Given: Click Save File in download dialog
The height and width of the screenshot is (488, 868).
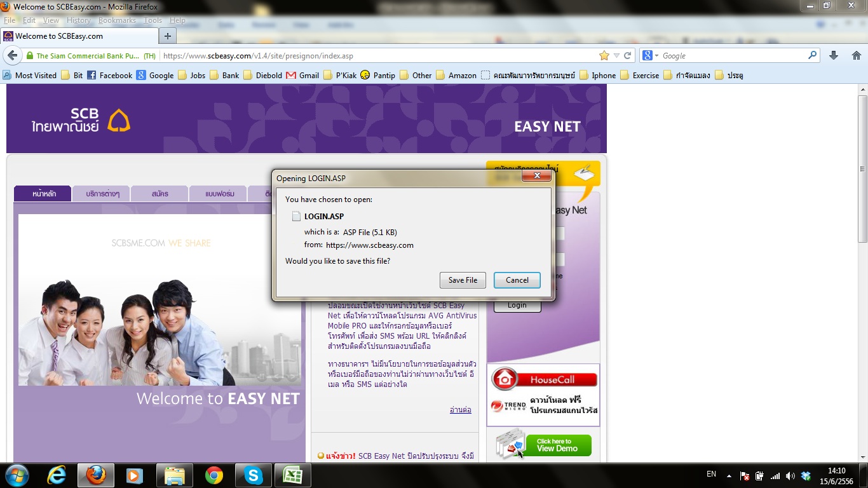Looking at the screenshot, I should 463,280.
